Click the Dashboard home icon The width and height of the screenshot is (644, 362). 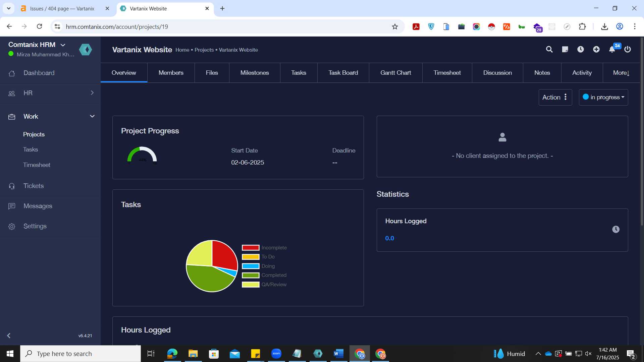click(x=12, y=73)
